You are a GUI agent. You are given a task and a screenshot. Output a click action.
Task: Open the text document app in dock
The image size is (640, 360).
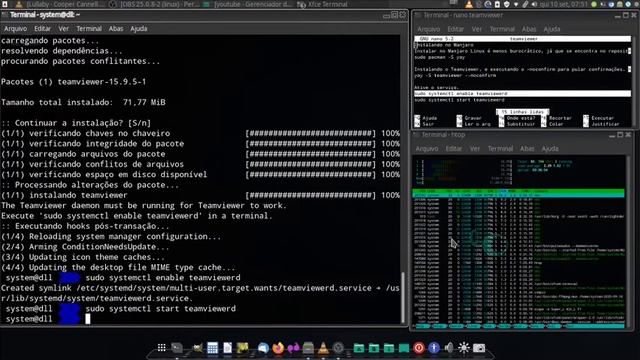227,348
